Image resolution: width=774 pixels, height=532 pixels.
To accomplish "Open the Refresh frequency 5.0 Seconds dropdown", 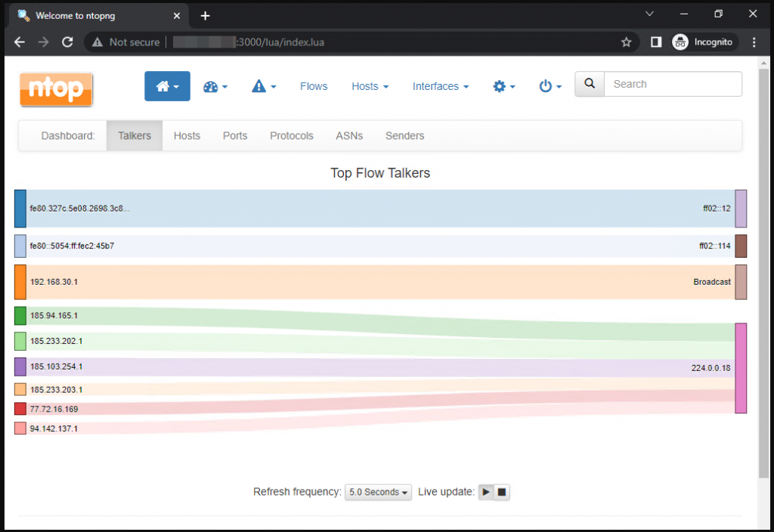I will 378,492.
